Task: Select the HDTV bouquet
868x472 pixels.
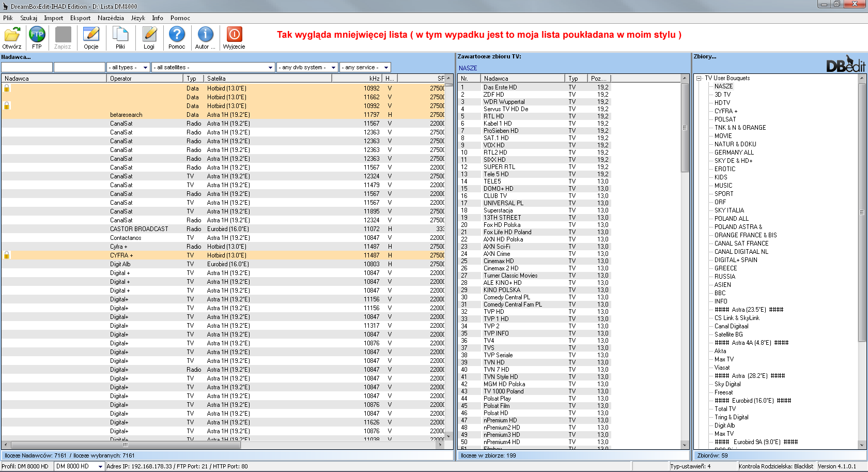Action: (x=722, y=103)
